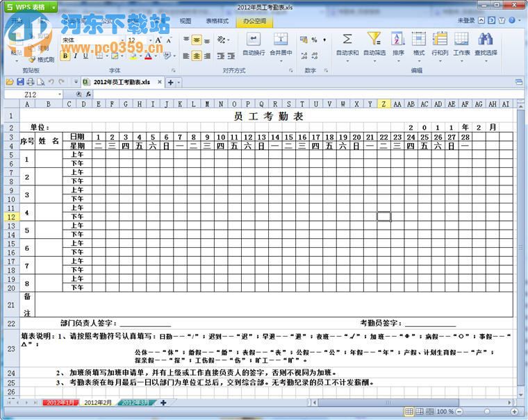
Task: Open file using the folder icon
Action: coord(10,82)
